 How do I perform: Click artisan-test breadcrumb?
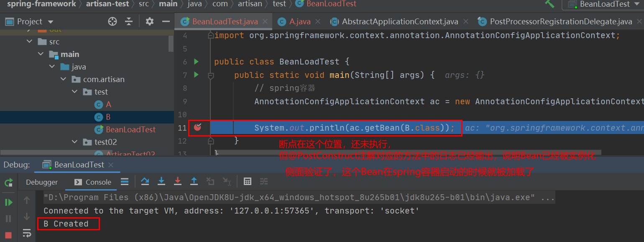point(107,4)
